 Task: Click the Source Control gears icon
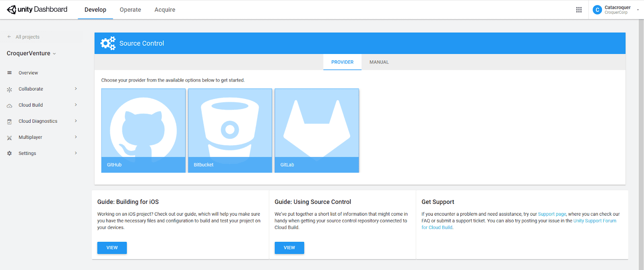click(x=108, y=43)
